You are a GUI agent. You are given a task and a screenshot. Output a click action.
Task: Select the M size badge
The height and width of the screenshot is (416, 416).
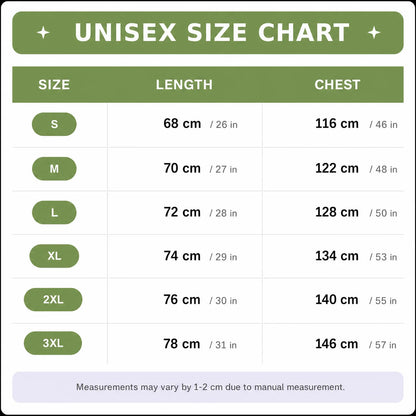pyautogui.click(x=54, y=169)
